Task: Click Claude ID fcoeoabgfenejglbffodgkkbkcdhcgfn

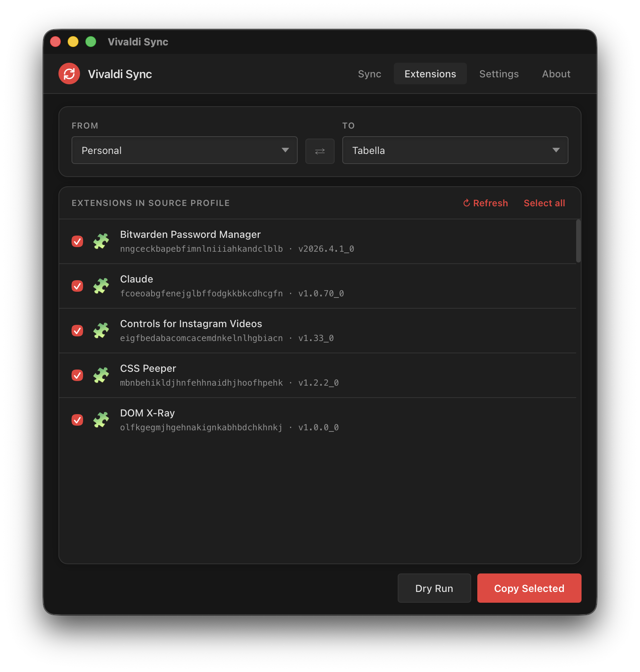Action: tap(202, 294)
